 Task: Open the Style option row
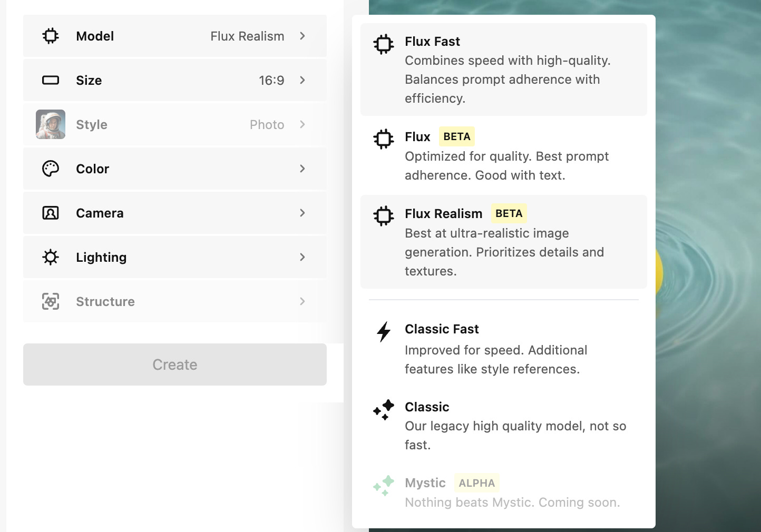174,124
